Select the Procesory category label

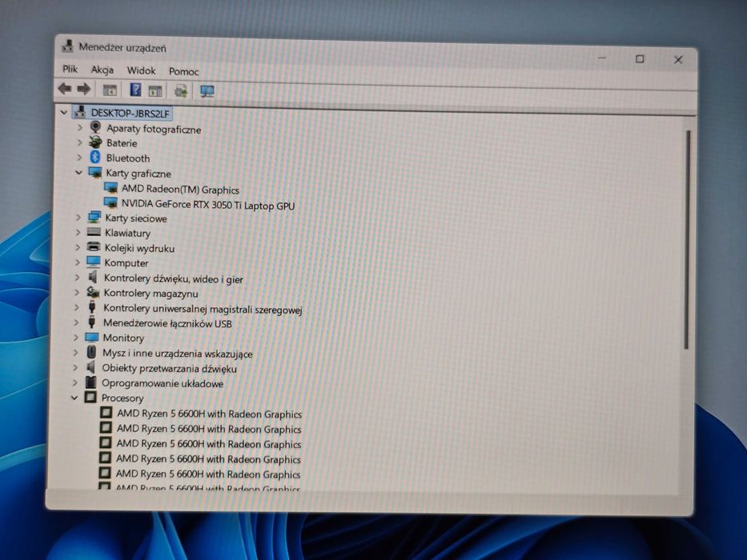pos(122,398)
